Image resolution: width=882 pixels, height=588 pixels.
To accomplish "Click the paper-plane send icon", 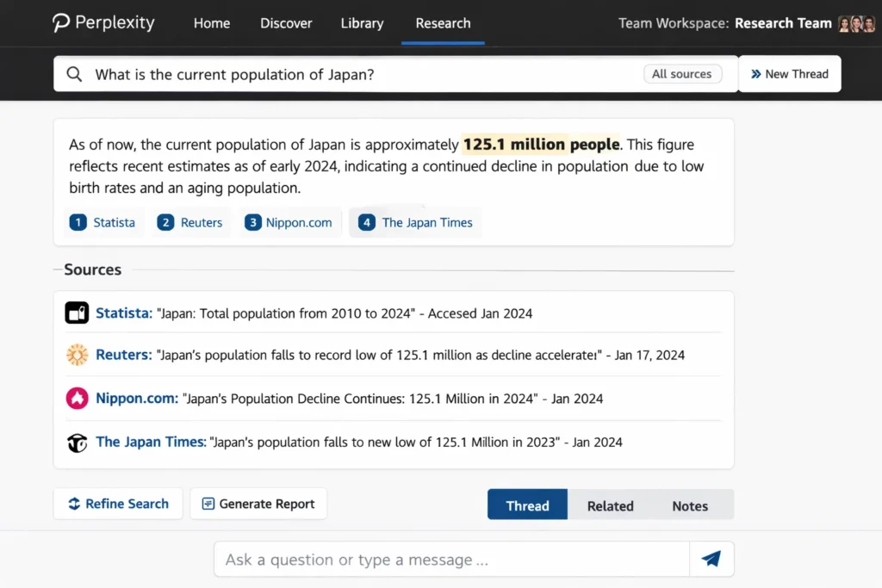I will [x=711, y=559].
